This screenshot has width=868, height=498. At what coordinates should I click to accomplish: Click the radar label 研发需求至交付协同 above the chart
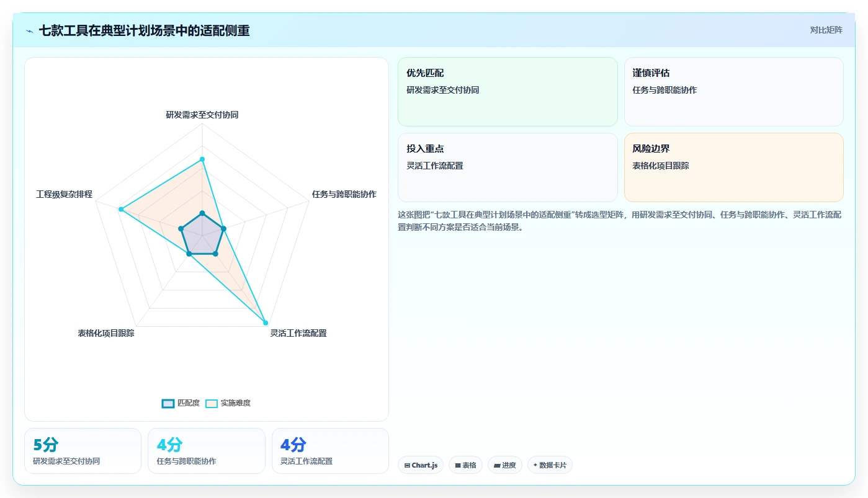[x=202, y=115]
